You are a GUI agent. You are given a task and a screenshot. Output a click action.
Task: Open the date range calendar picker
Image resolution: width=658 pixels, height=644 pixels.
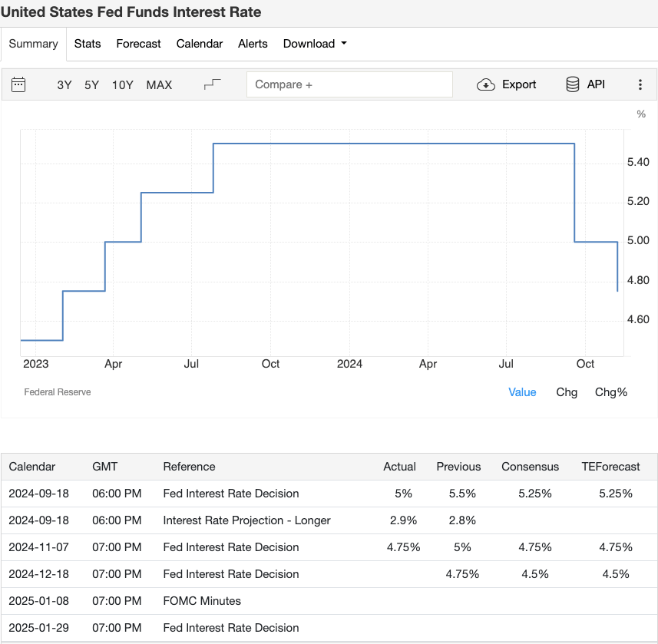pyautogui.click(x=18, y=84)
